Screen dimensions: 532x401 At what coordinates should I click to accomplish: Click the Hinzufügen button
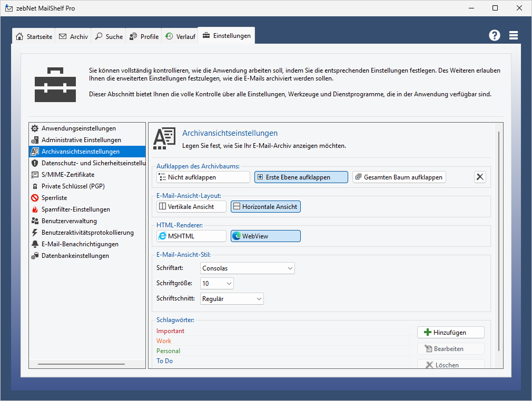450,333
